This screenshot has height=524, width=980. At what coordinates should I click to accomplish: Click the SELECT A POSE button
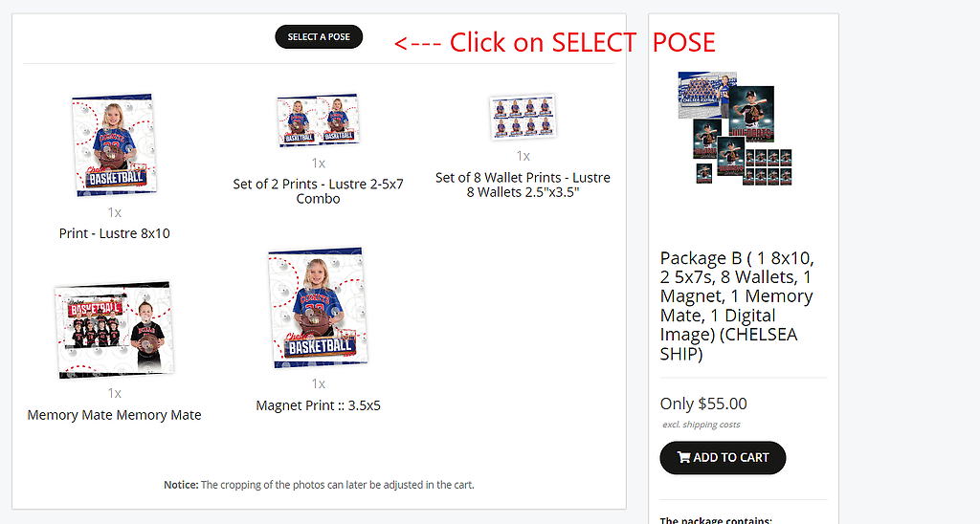click(x=319, y=37)
